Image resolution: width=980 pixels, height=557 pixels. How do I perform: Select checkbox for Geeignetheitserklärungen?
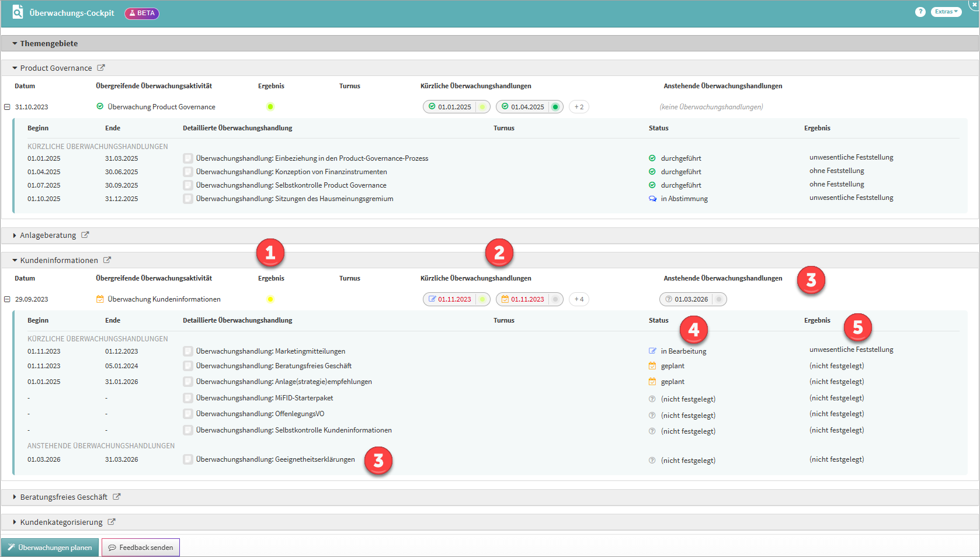(188, 459)
